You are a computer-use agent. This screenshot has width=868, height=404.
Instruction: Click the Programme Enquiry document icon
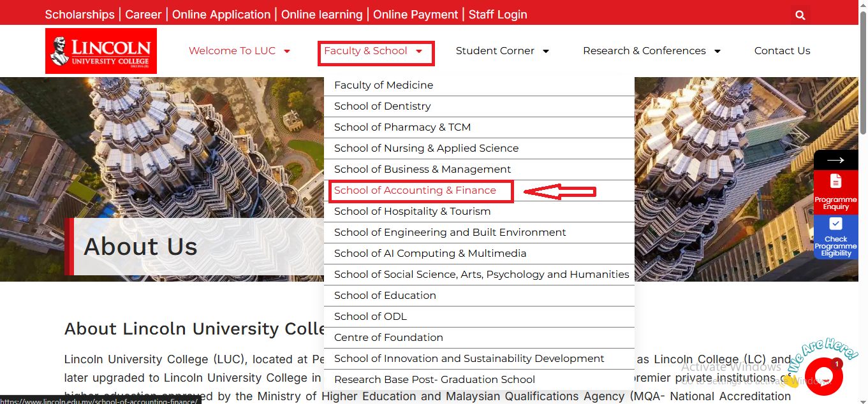coord(835,181)
